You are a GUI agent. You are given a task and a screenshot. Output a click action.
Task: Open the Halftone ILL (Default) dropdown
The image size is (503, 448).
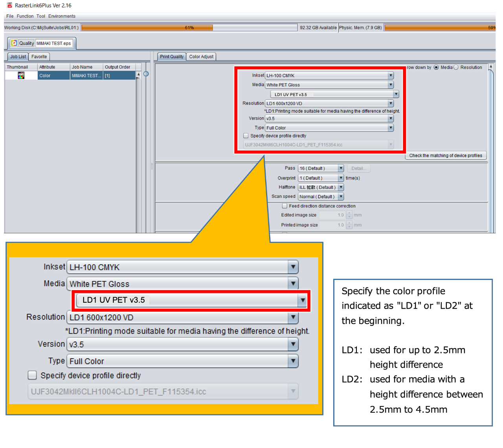click(x=321, y=187)
